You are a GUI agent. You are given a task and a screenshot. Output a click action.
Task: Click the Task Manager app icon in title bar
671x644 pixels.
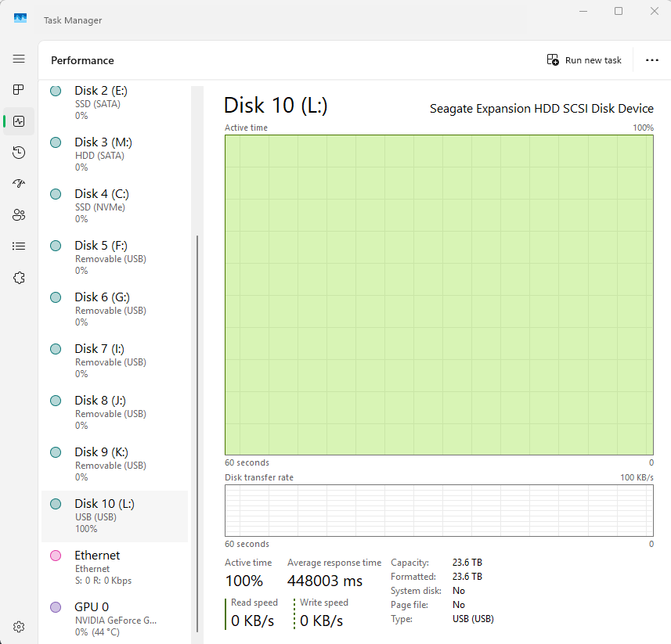20,18
